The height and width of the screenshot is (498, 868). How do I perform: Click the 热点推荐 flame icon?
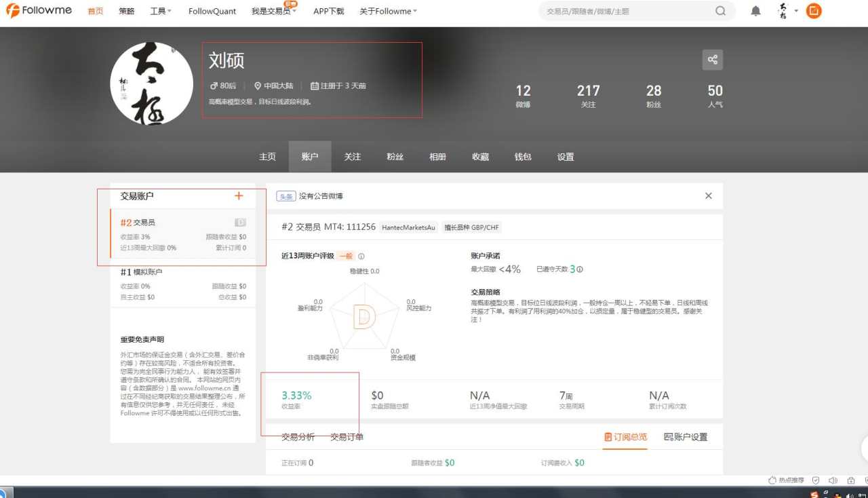772,480
